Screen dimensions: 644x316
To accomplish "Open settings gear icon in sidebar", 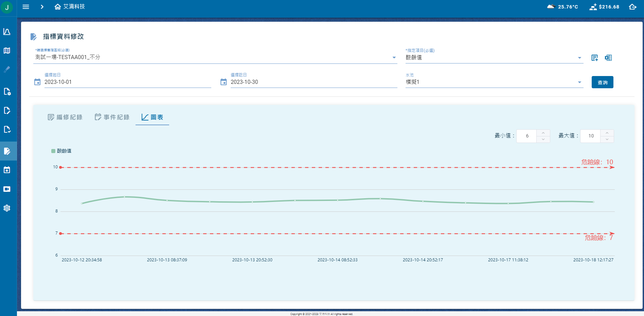I will pyautogui.click(x=7, y=208).
